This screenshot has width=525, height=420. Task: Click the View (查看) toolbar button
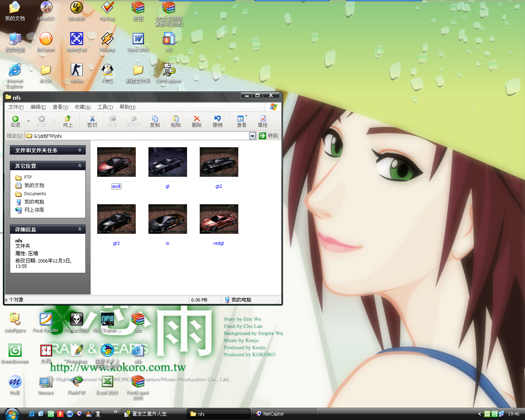242,121
